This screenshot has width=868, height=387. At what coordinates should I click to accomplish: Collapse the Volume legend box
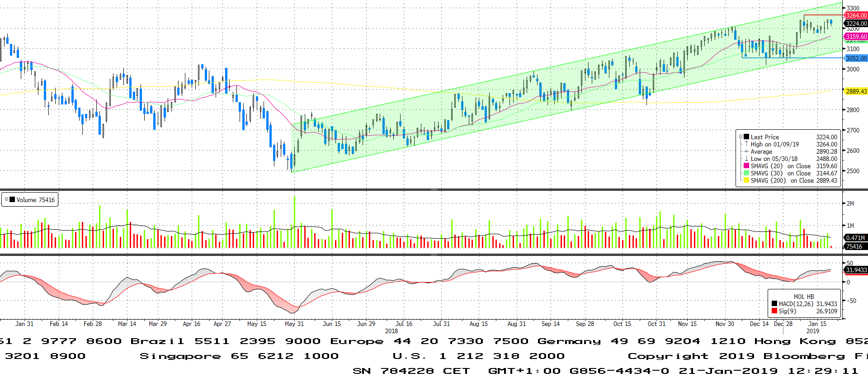6,199
